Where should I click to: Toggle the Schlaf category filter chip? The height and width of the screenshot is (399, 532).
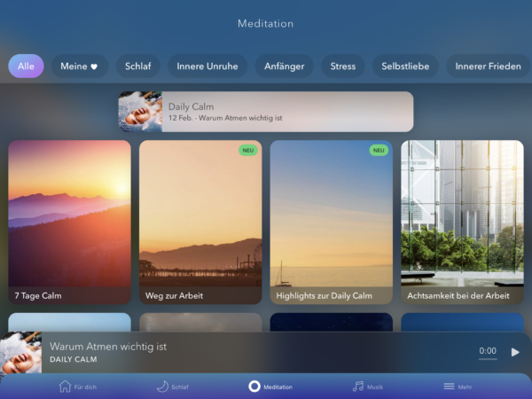137,66
